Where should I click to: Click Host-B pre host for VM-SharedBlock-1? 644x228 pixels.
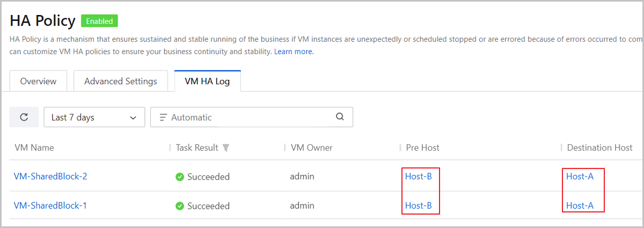coord(419,205)
